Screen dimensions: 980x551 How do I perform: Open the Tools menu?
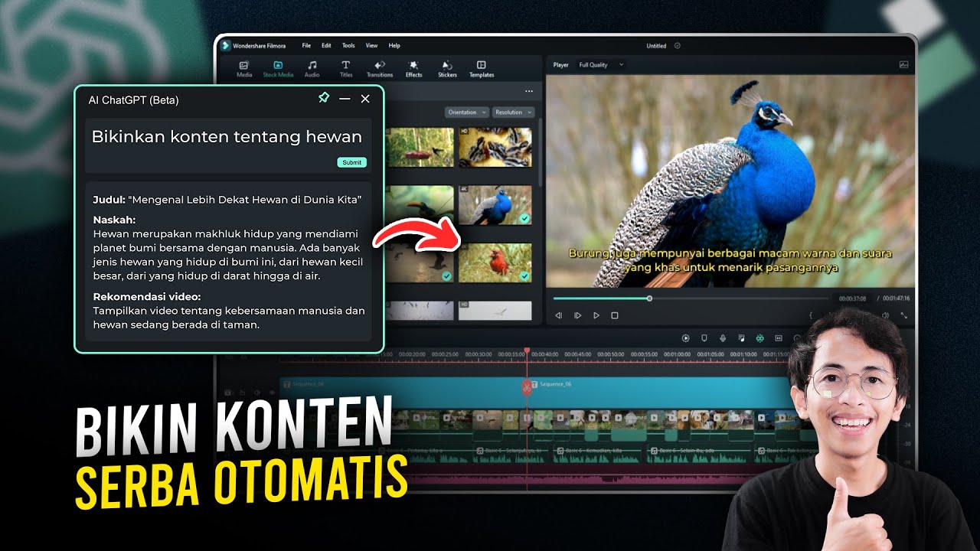click(348, 46)
